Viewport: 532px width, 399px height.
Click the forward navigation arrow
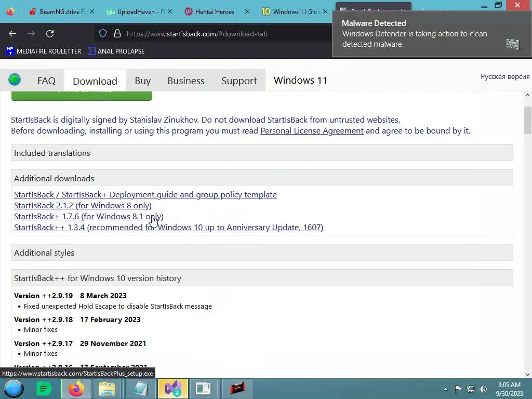click(31, 34)
